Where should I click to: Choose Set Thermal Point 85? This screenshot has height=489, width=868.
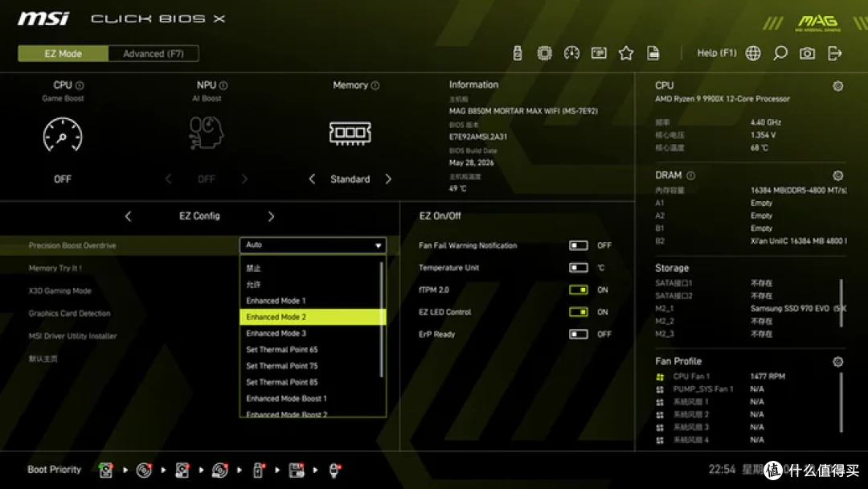[x=309, y=382]
